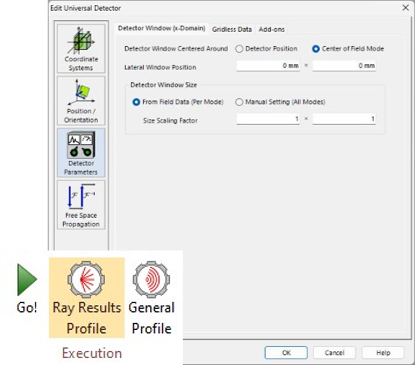
Task: Switch to Detector Window (x-Domain) tab
Action: pos(162,28)
